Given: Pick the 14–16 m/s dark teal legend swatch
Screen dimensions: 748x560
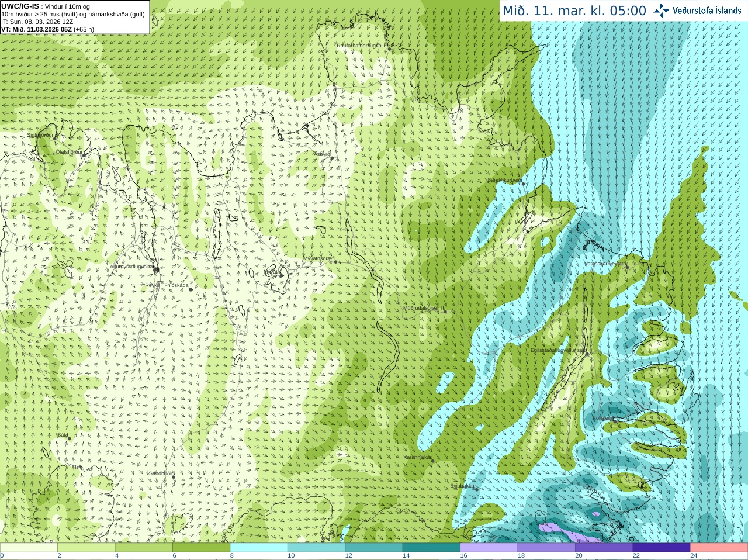Looking at the screenshot, I should 431,548.
